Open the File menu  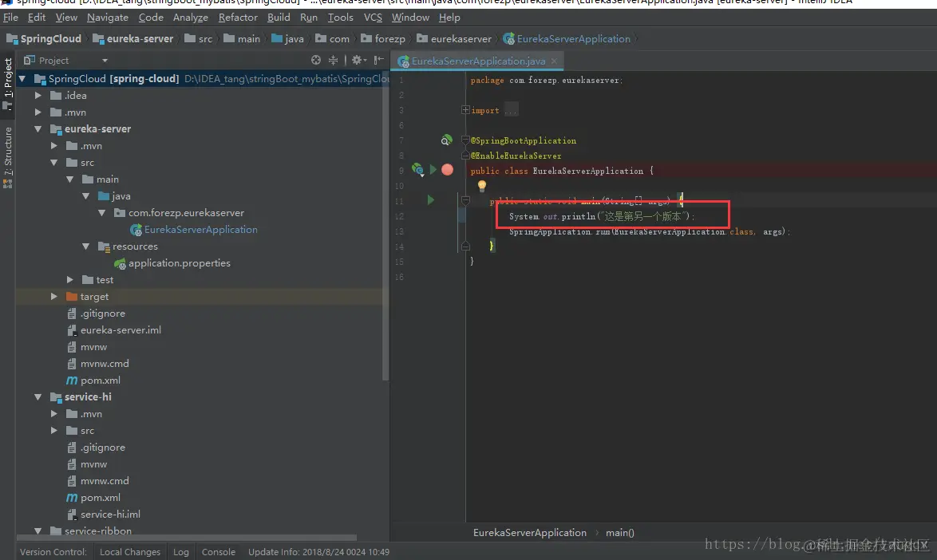point(10,18)
